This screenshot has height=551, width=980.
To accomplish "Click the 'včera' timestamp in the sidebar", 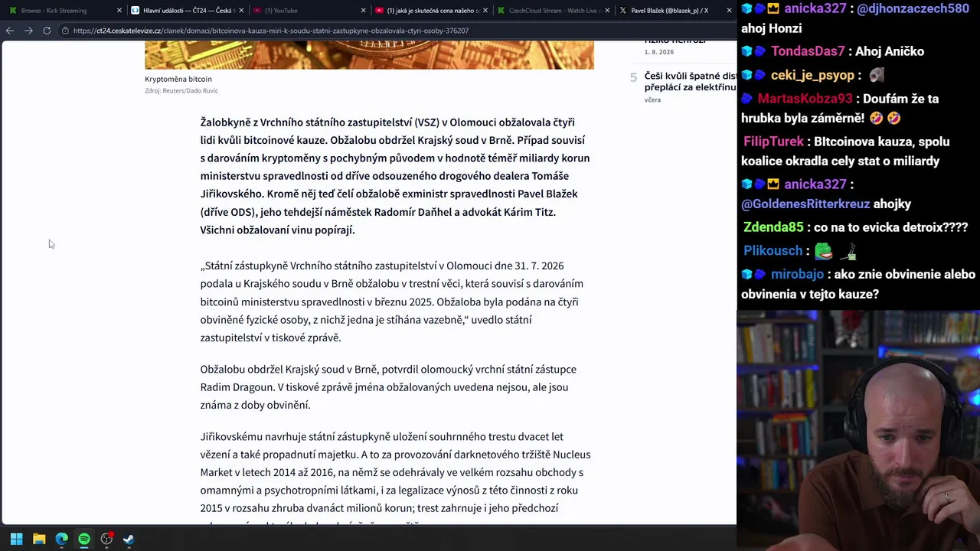I will coord(652,100).
